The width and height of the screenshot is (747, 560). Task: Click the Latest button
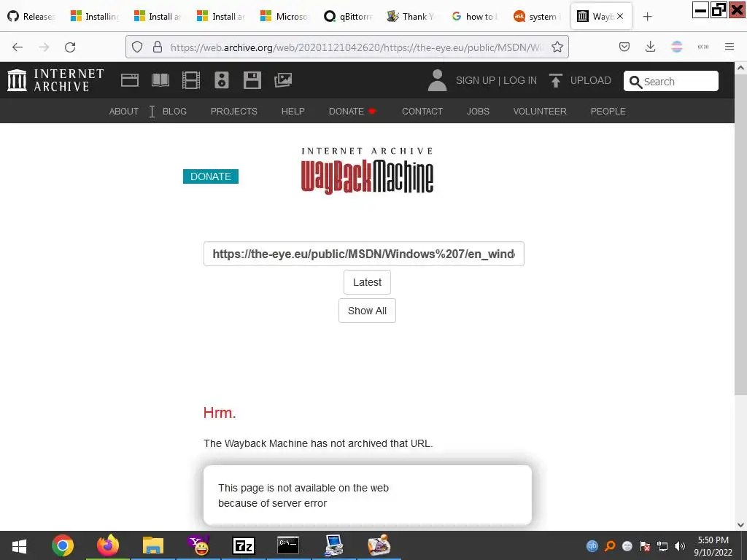click(367, 282)
